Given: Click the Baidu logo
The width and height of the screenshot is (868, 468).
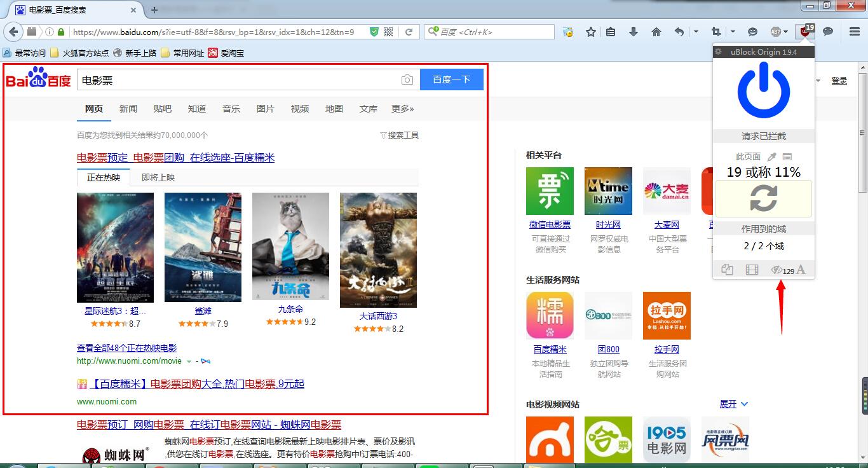Looking at the screenshot, I should 39,78.
